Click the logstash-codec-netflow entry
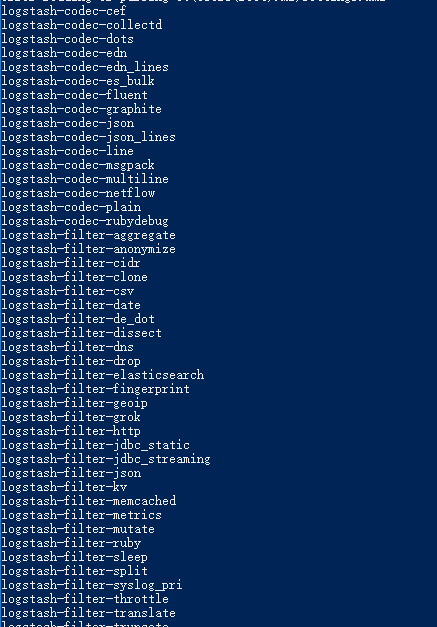437x627 pixels. (78, 193)
